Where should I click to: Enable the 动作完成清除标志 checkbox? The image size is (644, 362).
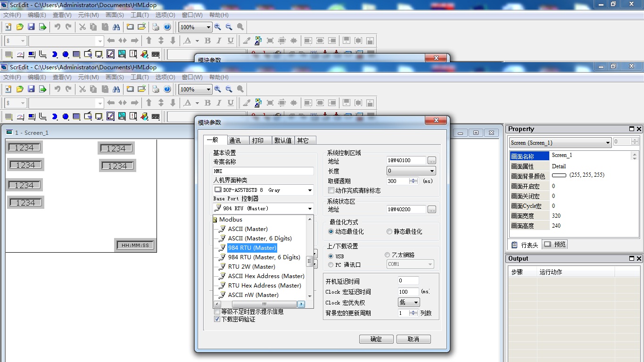click(x=331, y=190)
